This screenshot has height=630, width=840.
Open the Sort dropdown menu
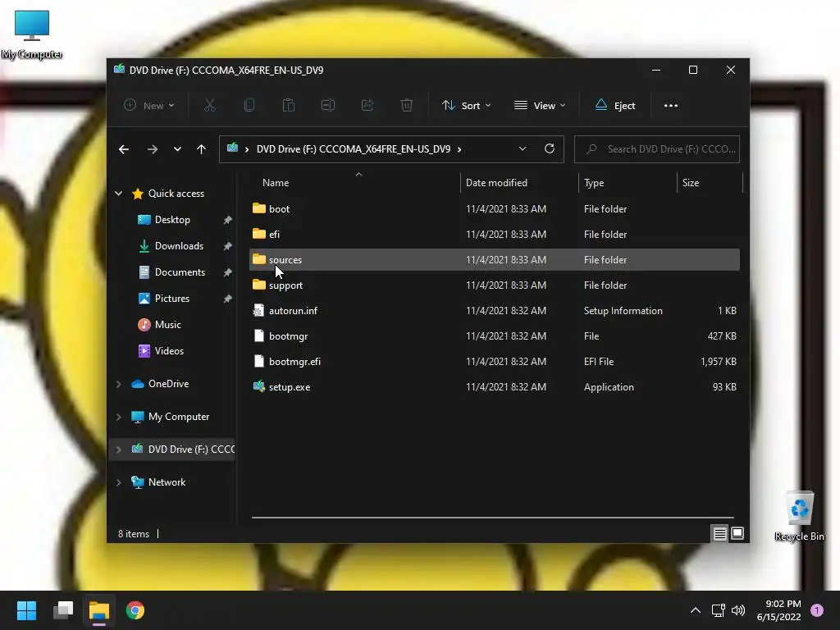click(466, 106)
